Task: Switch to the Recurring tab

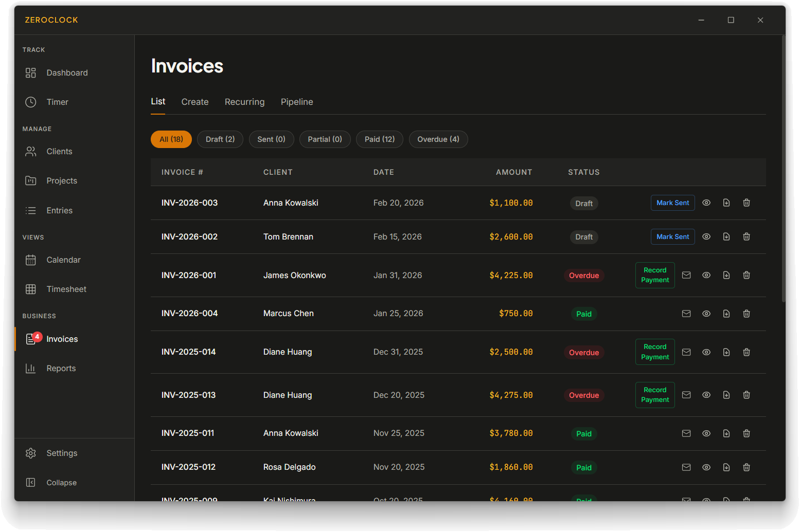Action: pos(244,102)
